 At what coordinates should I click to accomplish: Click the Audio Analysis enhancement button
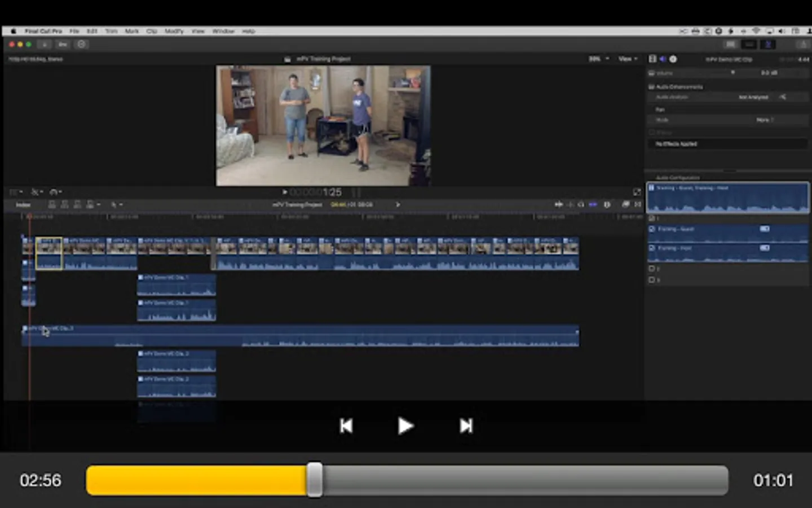(783, 97)
